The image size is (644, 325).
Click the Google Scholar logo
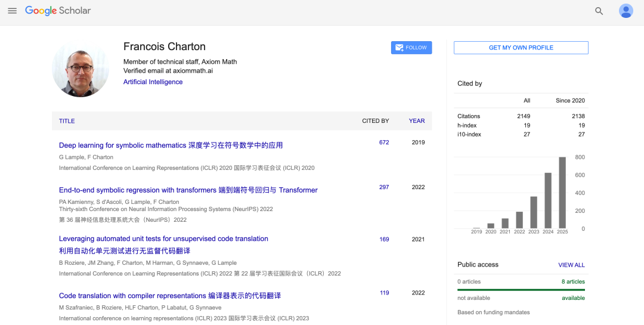58,11
